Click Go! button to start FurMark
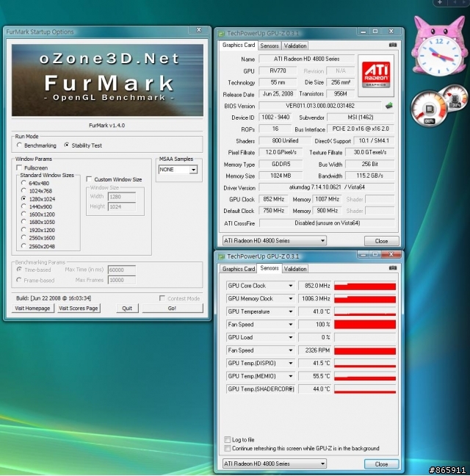Viewport: 470px width, 476px height. (172, 308)
